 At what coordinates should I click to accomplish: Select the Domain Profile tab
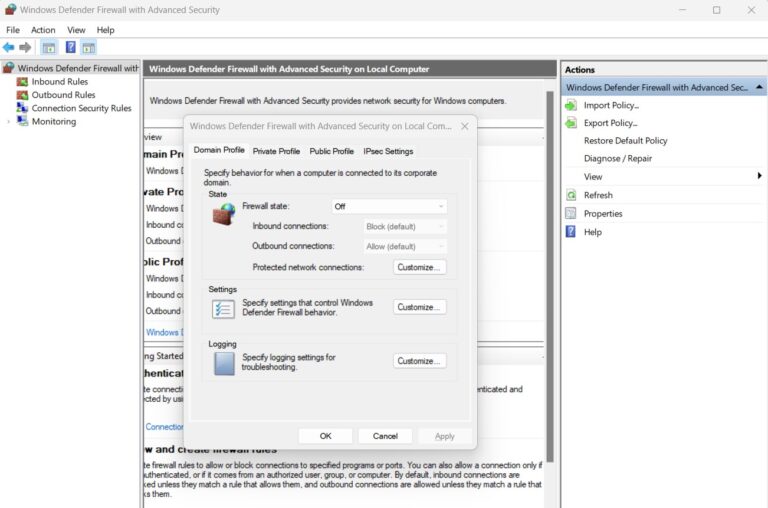click(x=219, y=150)
